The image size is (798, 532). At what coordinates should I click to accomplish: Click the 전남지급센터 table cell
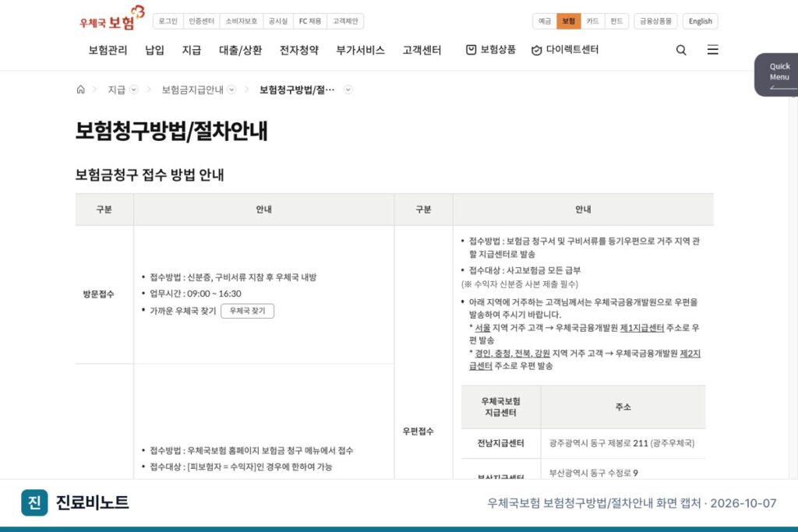pyautogui.click(x=500, y=443)
